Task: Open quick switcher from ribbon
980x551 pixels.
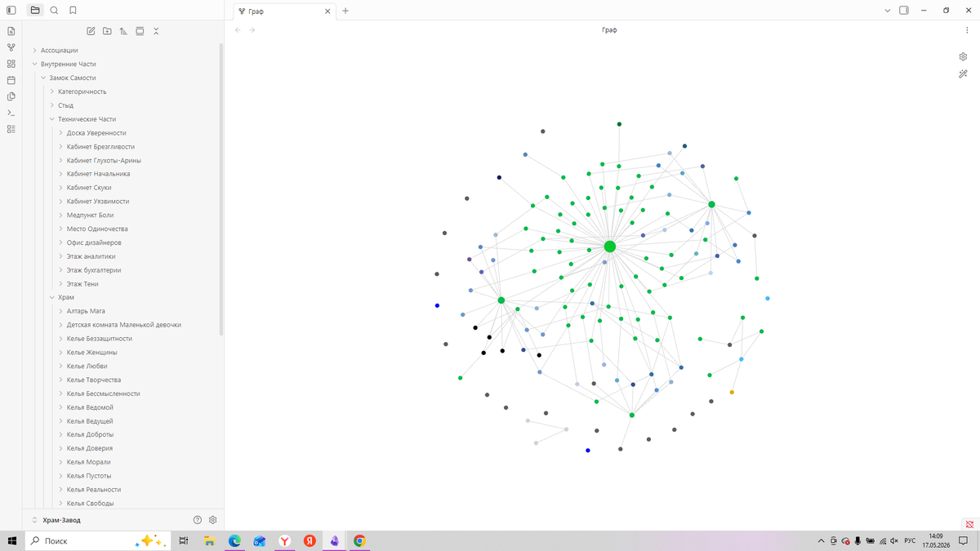Action: click(11, 31)
